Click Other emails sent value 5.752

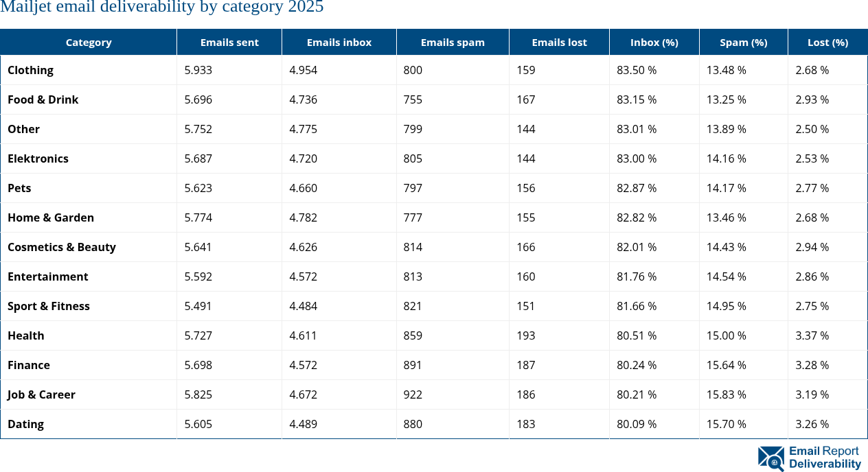198,129
